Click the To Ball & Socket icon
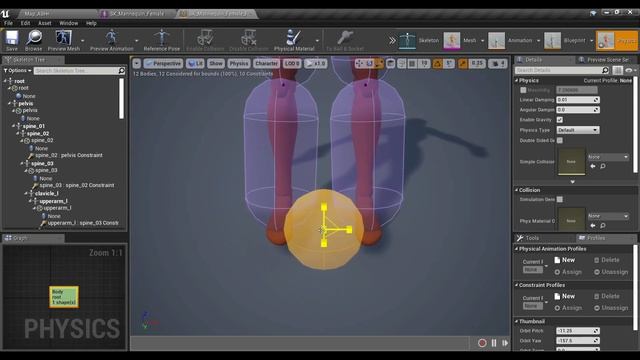This screenshot has width=640, height=360. pyautogui.click(x=345, y=40)
